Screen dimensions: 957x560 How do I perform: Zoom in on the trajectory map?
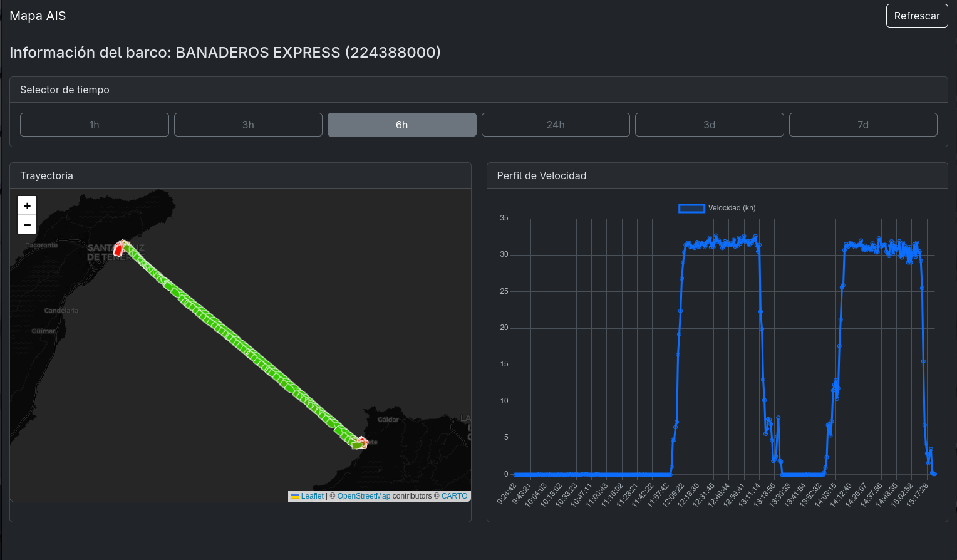[x=27, y=205]
